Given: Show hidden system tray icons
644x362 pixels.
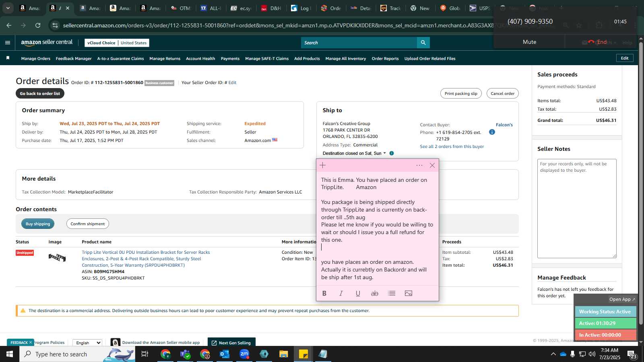Looking at the screenshot, I should [x=553, y=354].
